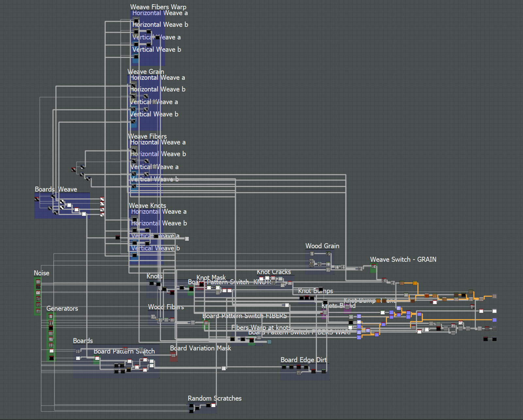
Task: Select the green-highlighted node below Board Pattern Switch FIBERS
Action: click(206, 323)
